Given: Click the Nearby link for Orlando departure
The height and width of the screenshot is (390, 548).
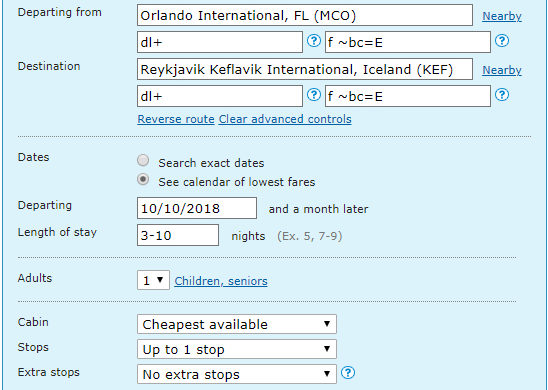Looking at the screenshot, I should [502, 16].
